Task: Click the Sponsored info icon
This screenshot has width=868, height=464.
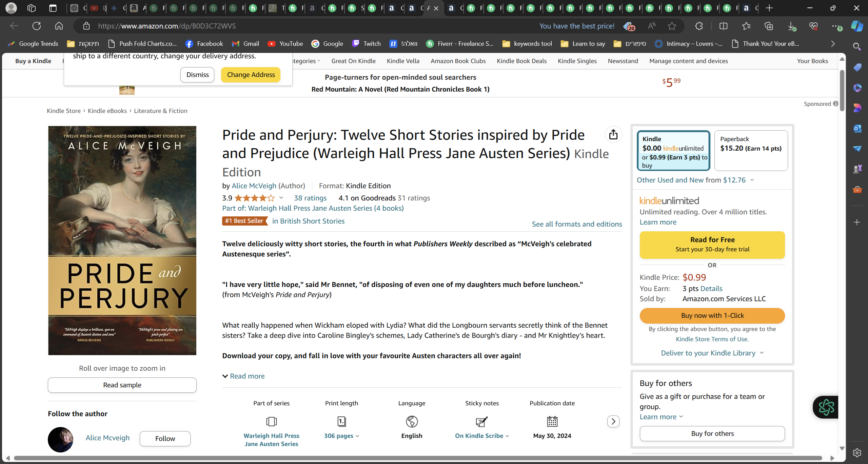Action: coord(835,104)
